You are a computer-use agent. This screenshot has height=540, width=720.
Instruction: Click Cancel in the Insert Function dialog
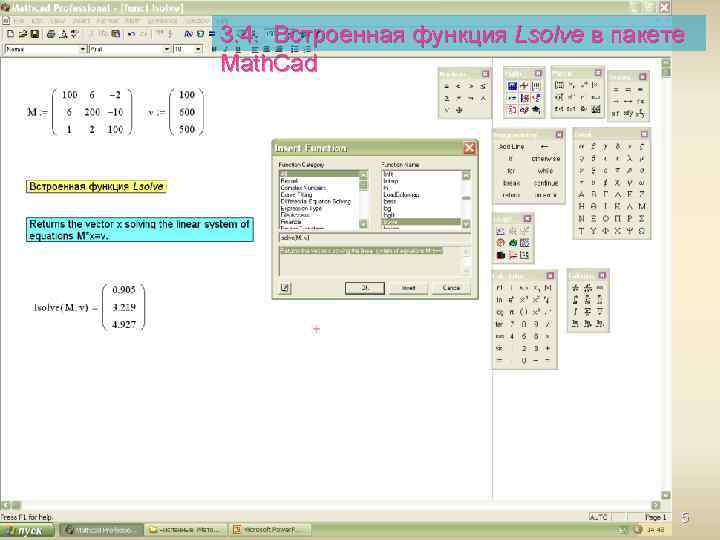[x=451, y=288]
